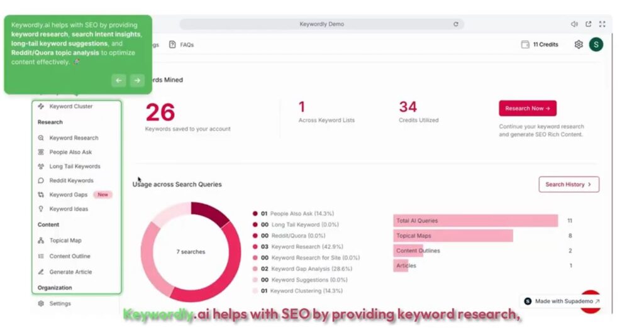Open Long Tail Keywords menu item
Viewport: 644px width, 328px height.
pos(75,167)
